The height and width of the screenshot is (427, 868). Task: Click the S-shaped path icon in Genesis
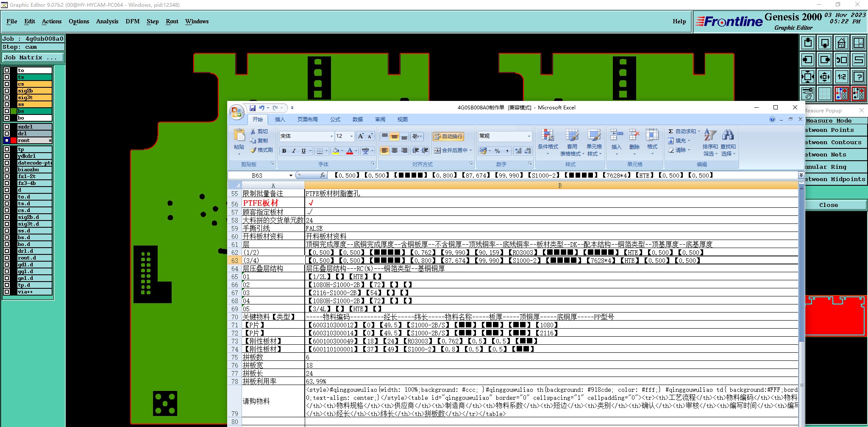click(x=859, y=60)
